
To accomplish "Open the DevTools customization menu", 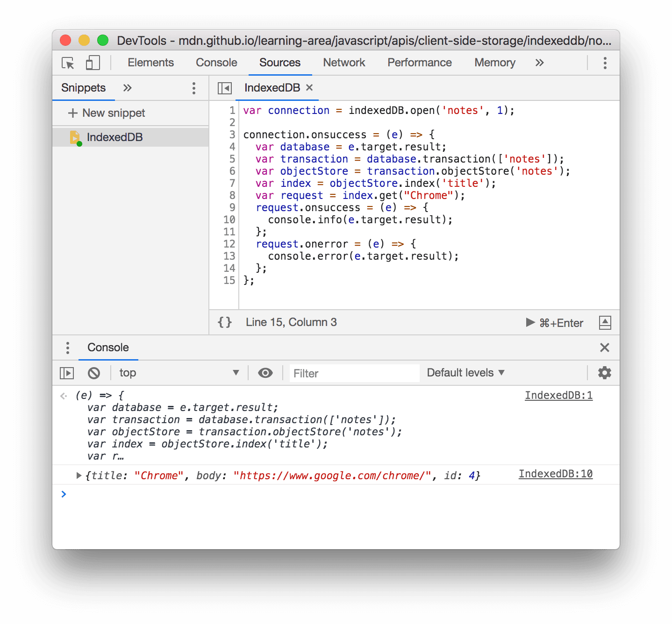I will [605, 63].
